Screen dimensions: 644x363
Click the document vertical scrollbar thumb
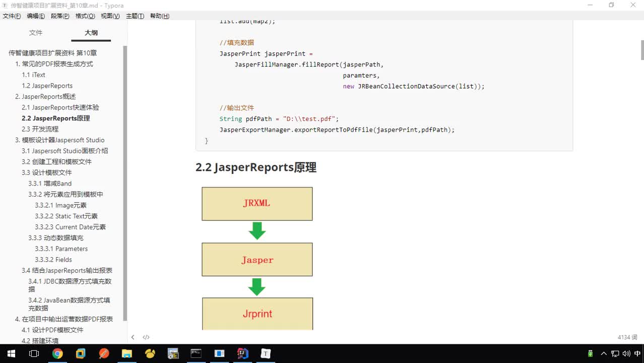point(642,50)
